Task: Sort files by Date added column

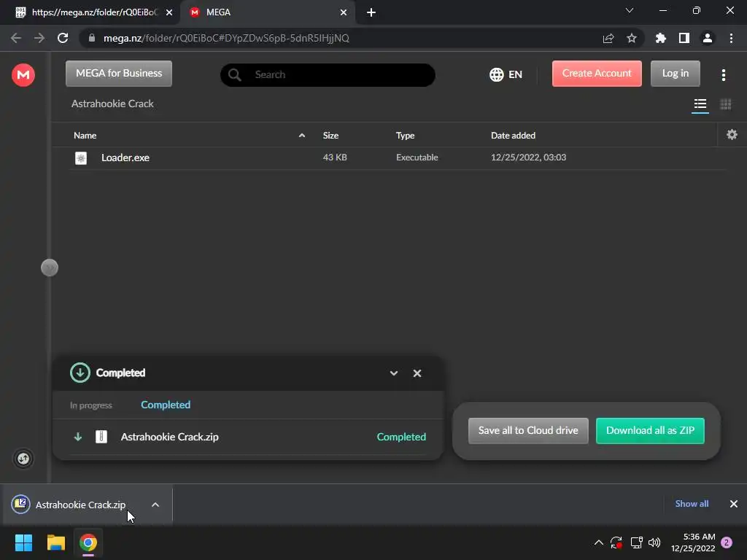Action: pos(513,135)
